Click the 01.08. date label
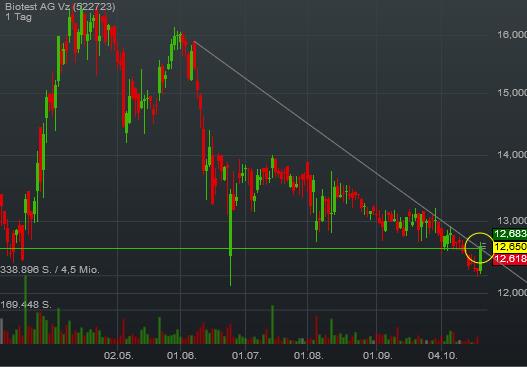The height and width of the screenshot is (367, 527). [309, 356]
